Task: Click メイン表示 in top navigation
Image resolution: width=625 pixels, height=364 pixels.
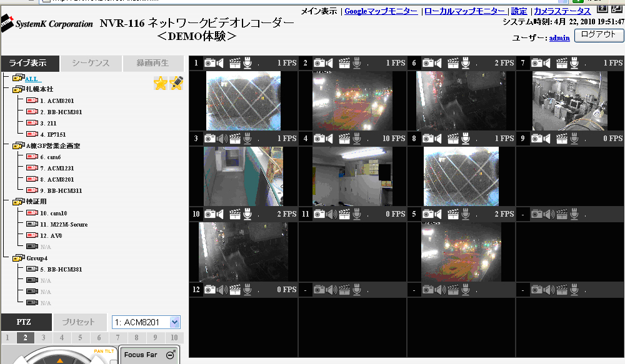Action: coord(319,11)
